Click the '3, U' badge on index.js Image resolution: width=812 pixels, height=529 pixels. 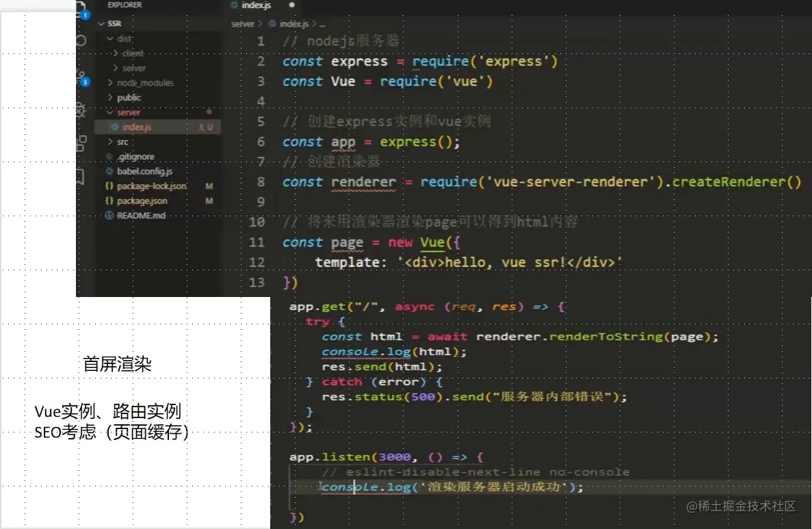coord(206,127)
